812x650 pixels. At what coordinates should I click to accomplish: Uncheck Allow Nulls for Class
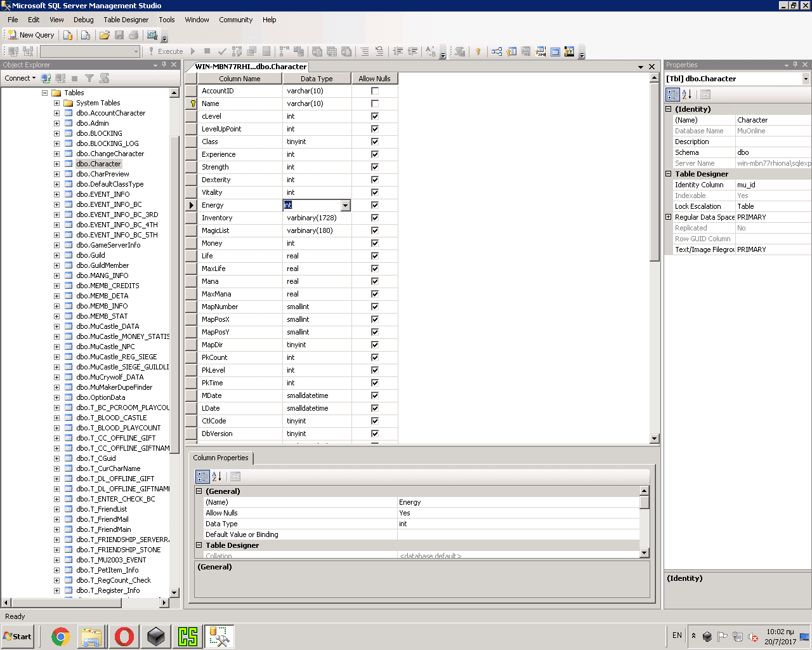(375, 142)
